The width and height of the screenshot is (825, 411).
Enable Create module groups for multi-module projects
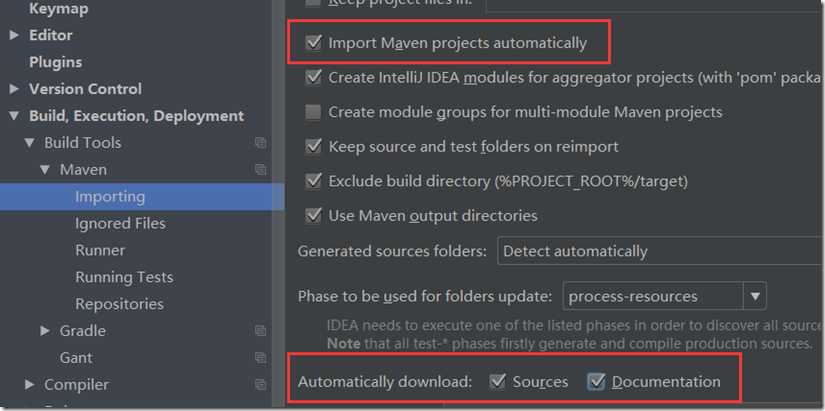coord(313,112)
